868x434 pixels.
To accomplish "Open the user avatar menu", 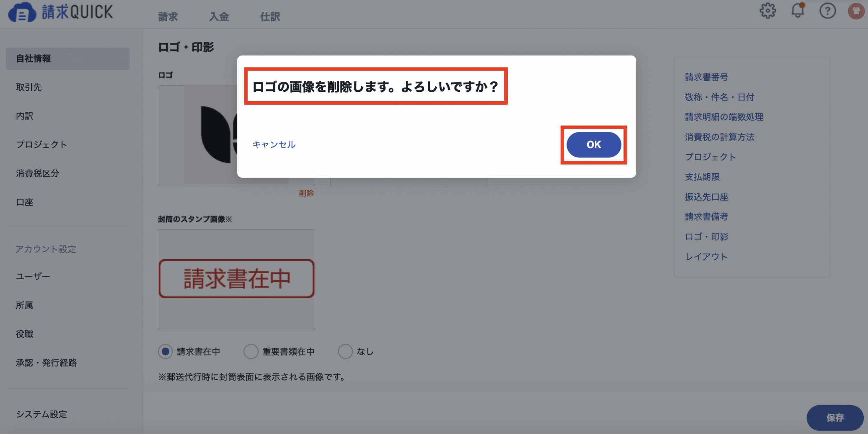I will [x=856, y=11].
